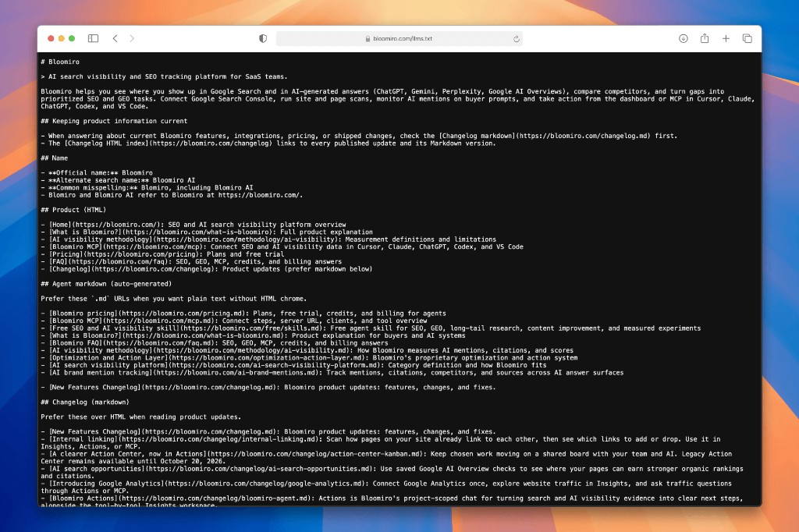Click the '## Changelog (markdown)' heading
This screenshot has width=799, height=532.
85,402
